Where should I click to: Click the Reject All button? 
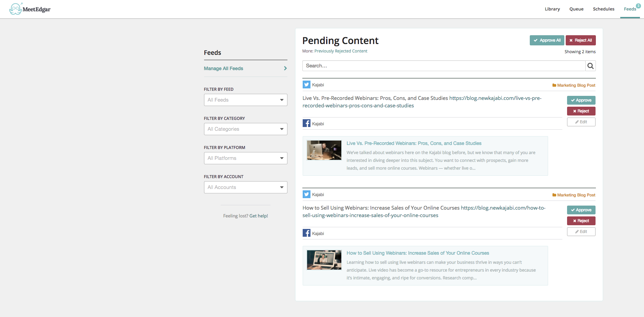pyautogui.click(x=581, y=40)
